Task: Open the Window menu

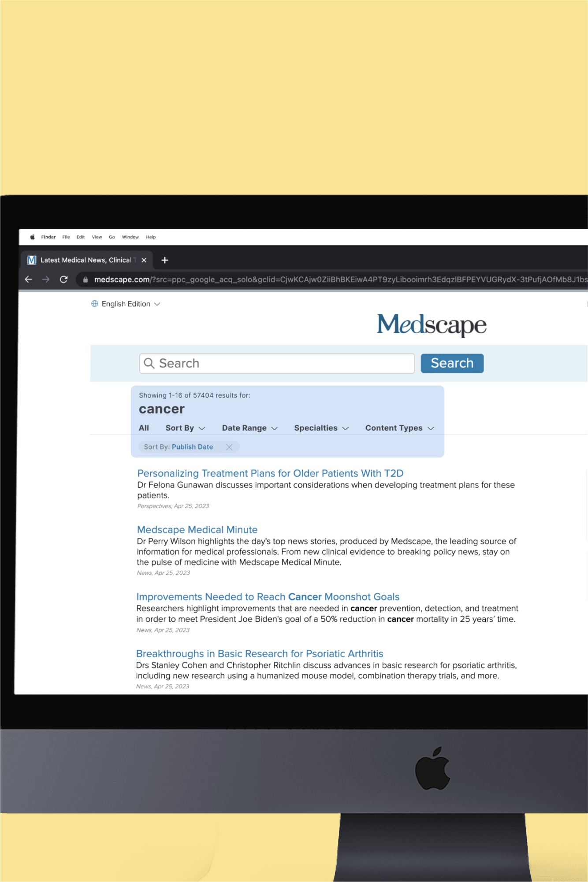Action: click(130, 237)
